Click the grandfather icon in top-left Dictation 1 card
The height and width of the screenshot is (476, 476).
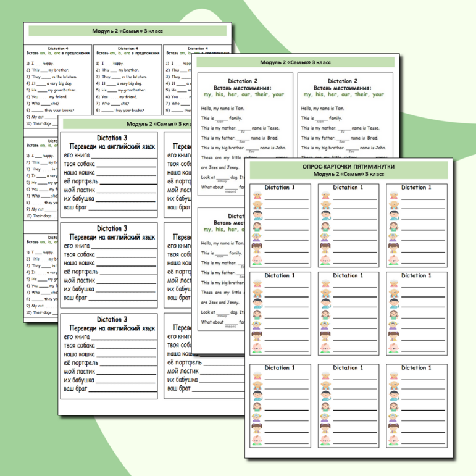click(x=256, y=206)
